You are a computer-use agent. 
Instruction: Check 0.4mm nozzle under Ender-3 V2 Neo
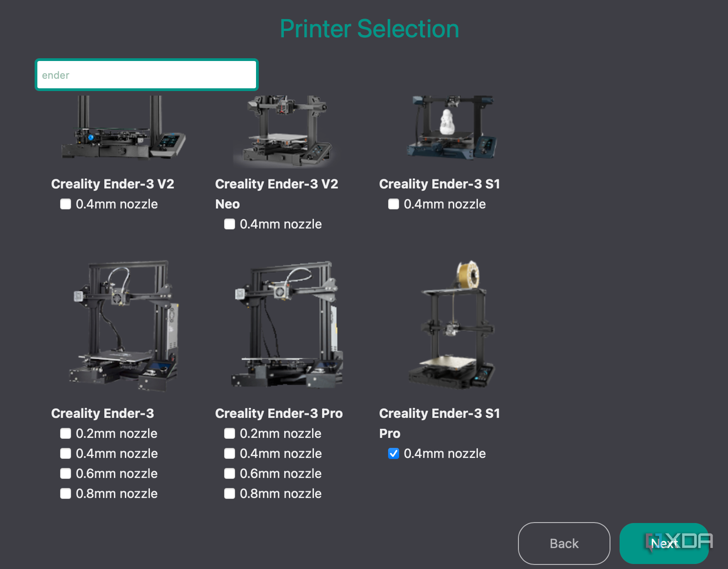[230, 224]
